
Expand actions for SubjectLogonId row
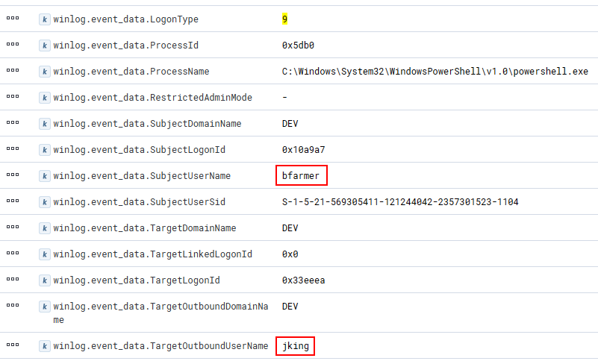12,149
